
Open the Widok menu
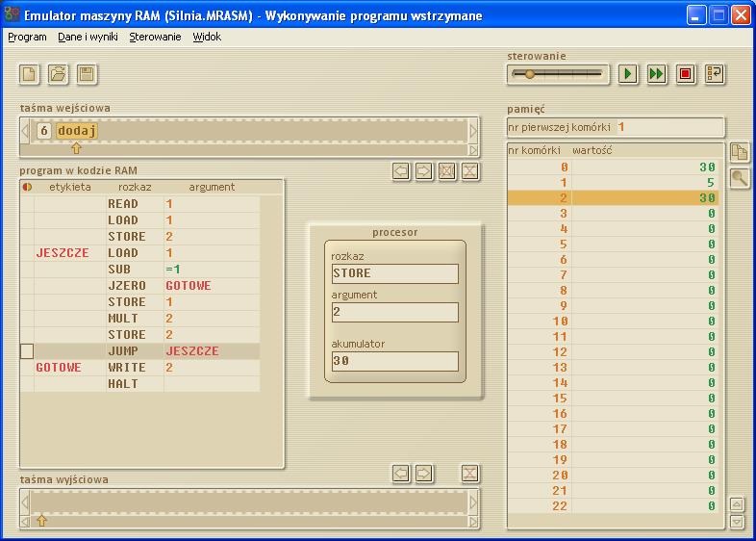(x=207, y=37)
